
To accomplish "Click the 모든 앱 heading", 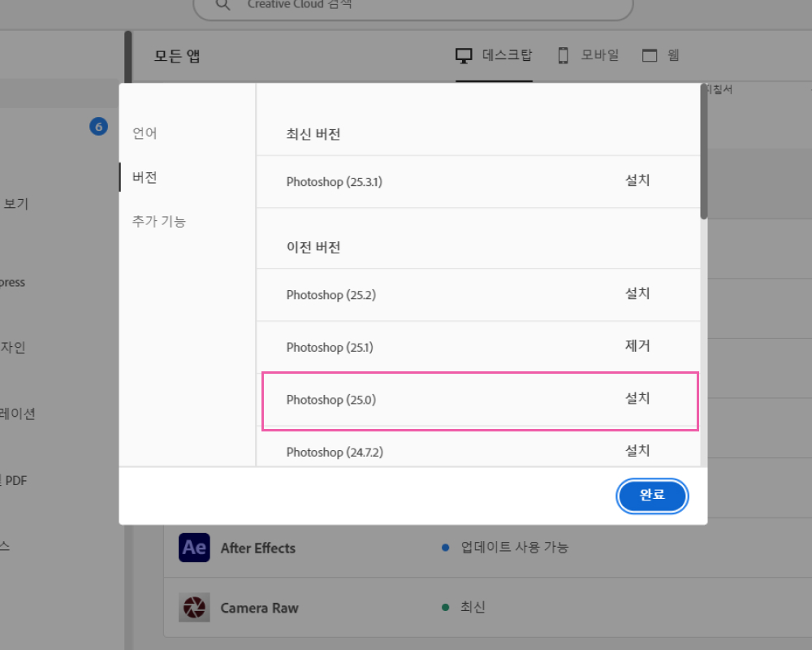I will (177, 55).
